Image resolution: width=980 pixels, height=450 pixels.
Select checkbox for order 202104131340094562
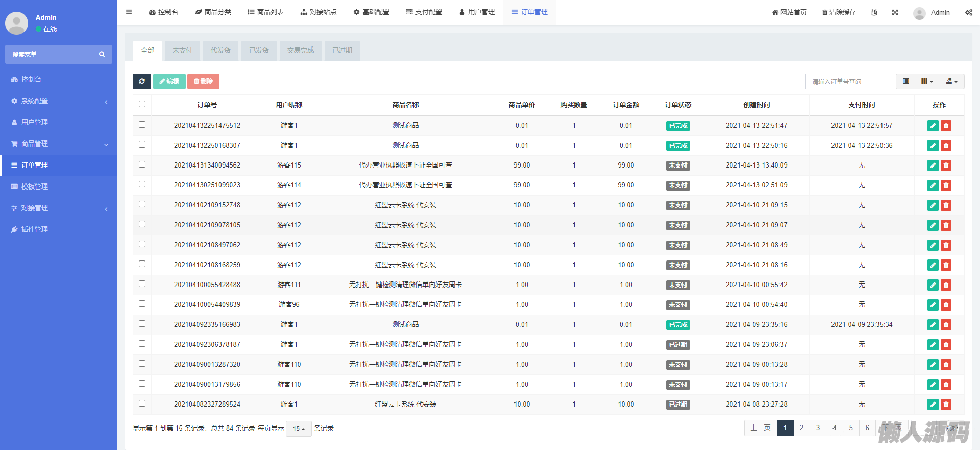pyautogui.click(x=142, y=164)
